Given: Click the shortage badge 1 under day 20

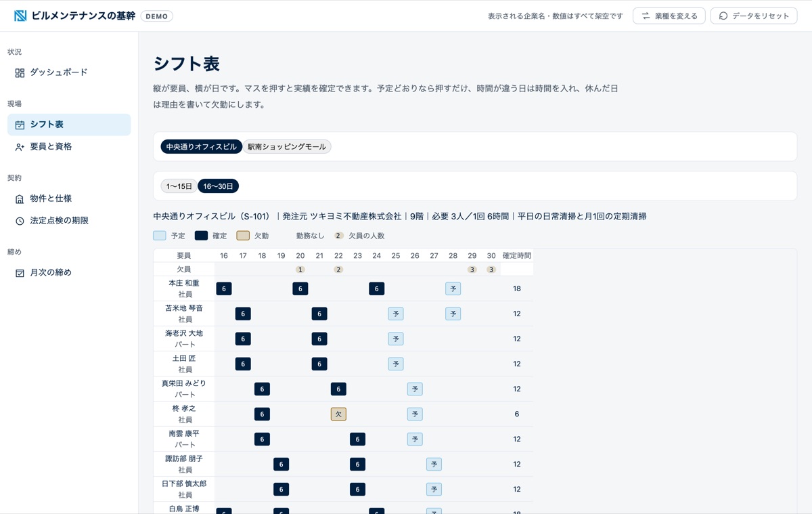Looking at the screenshot, I should coord(300,270).
